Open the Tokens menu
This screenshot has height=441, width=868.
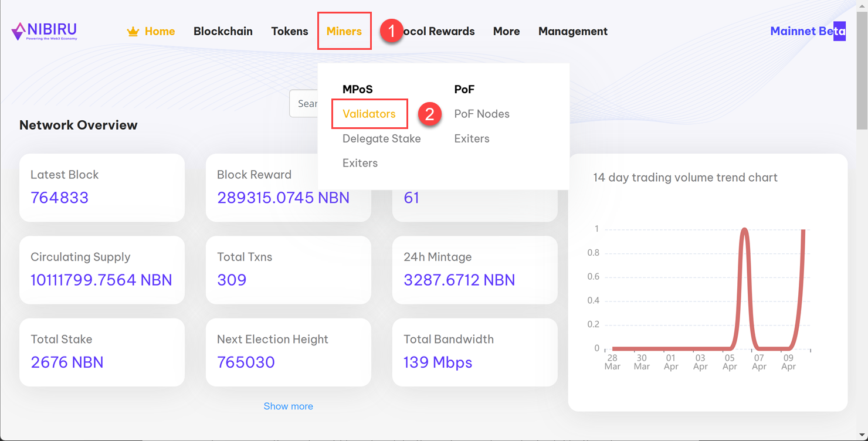pyautogui.click(x=290, y=31)
